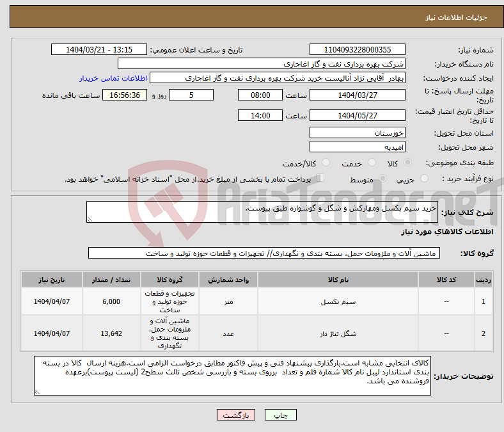
Task: Click the item name سیم بکسل
Action: coord(338,301)
